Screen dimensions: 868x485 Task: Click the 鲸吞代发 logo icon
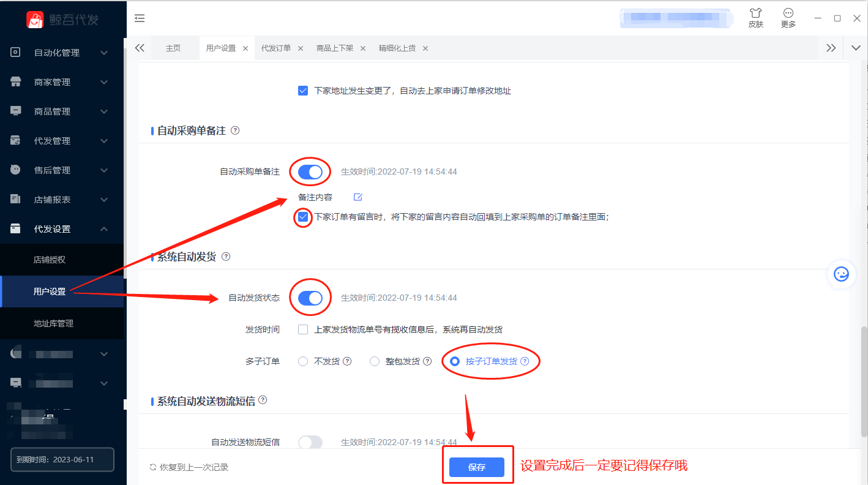(35, 20)
